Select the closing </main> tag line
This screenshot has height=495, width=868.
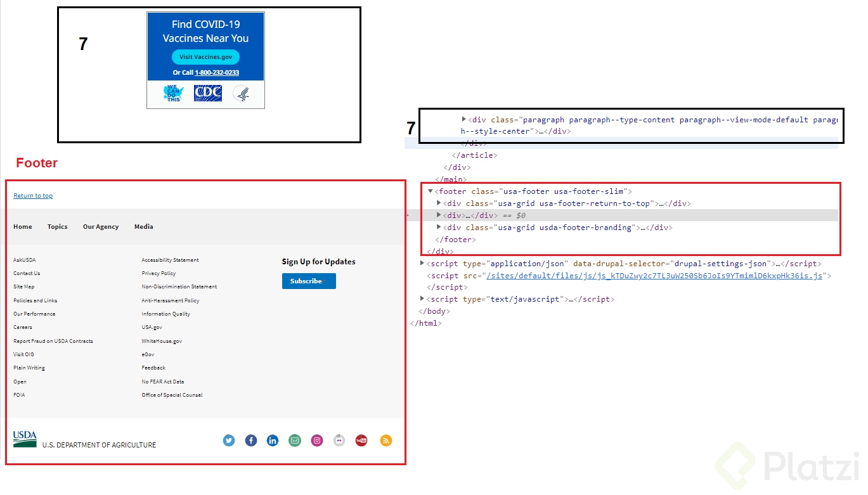[451, 179]
